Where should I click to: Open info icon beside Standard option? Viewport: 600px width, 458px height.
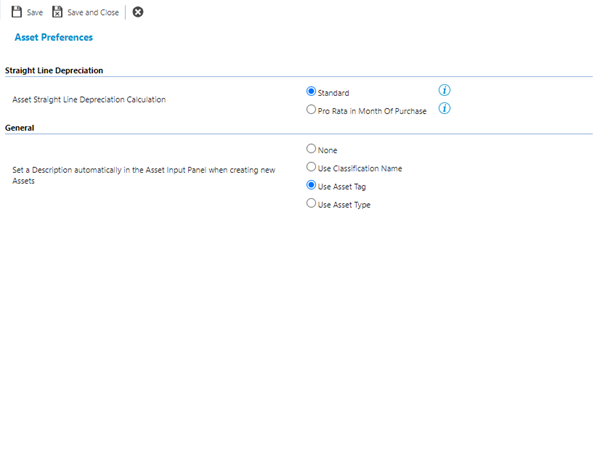[445, 90]
